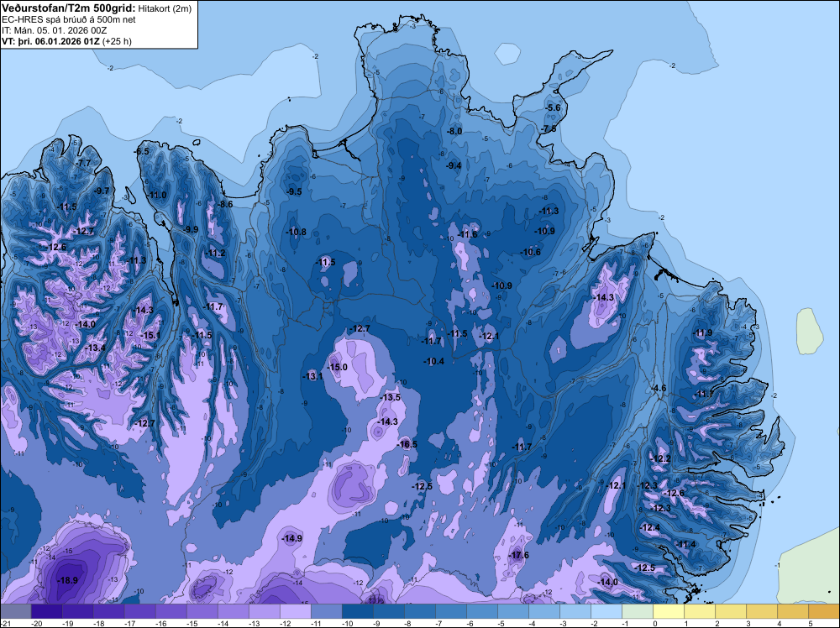Viewport: 840px width, 628px height.
Task: Click the -15 label on the color legend
Action: [x=192, y=623]
